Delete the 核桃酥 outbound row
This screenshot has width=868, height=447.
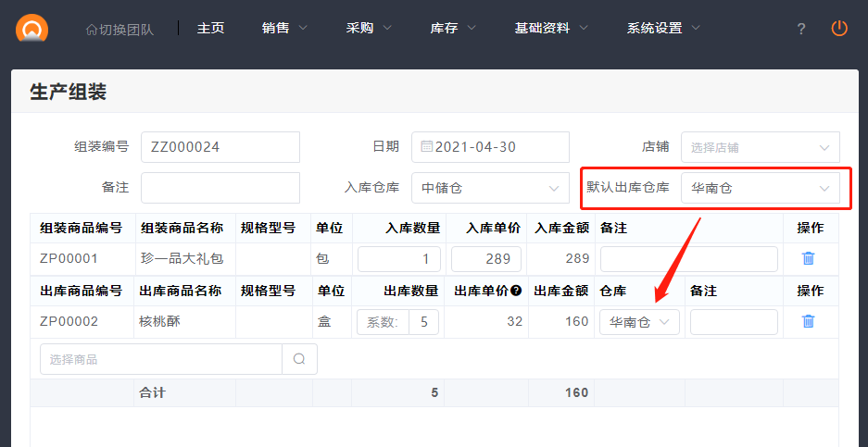808,321
